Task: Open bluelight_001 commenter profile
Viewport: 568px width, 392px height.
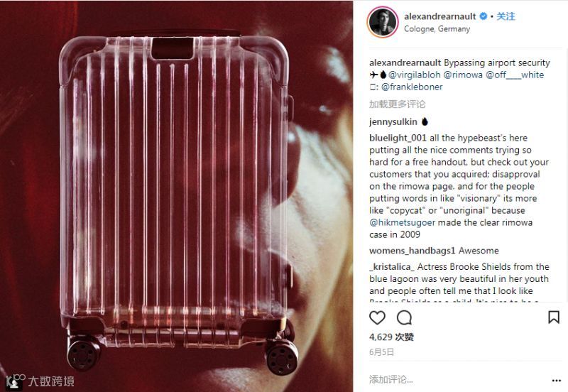Action: (x=398, y=138)
